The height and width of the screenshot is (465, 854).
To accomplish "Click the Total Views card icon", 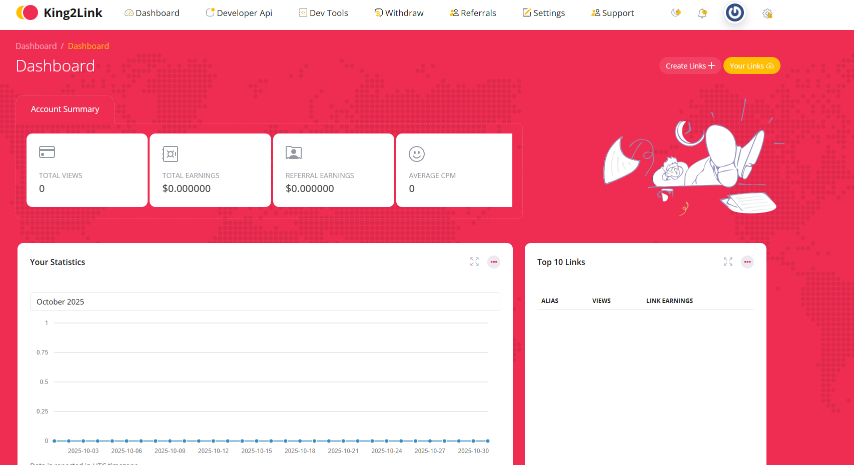I will [x=46, y=153].
